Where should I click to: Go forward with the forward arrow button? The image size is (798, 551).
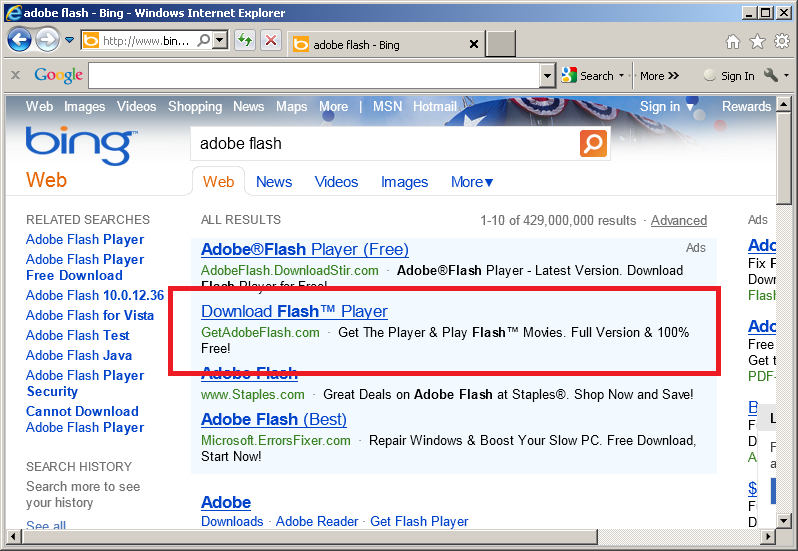(x=47, y=40)
